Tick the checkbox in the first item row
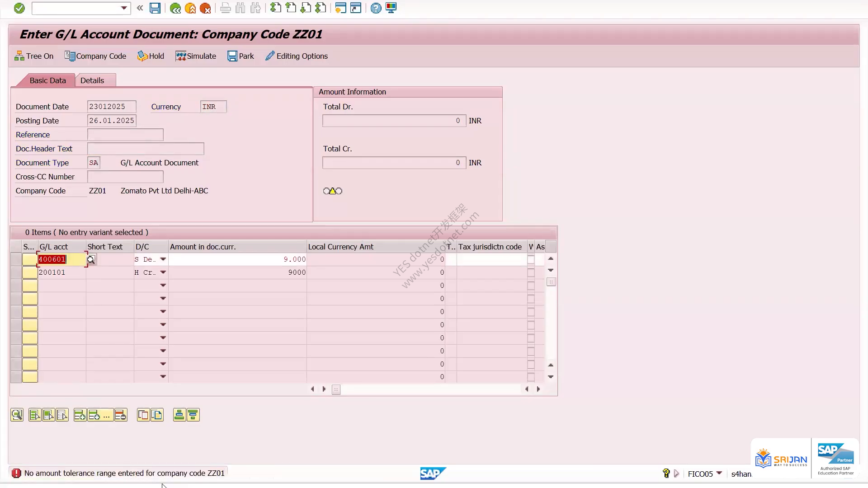The width and height of the screenshot is (868, 488). pos(531,259)
